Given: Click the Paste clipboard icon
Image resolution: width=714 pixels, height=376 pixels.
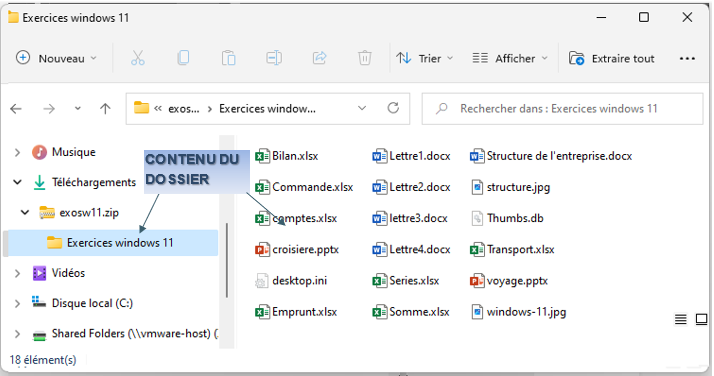Looking at the screenshot, I should [229, 58].
